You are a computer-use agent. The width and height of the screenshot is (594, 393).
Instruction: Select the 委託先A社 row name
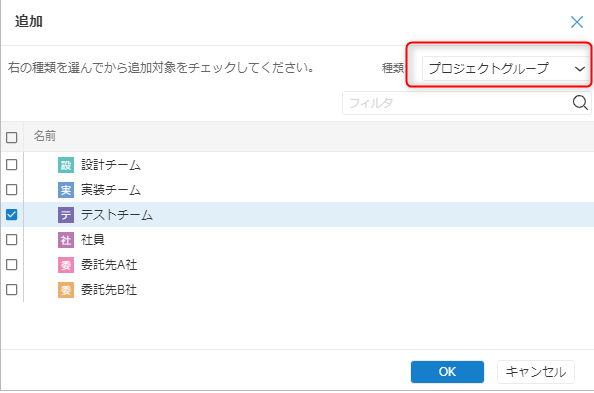click(x=109, y=265)
